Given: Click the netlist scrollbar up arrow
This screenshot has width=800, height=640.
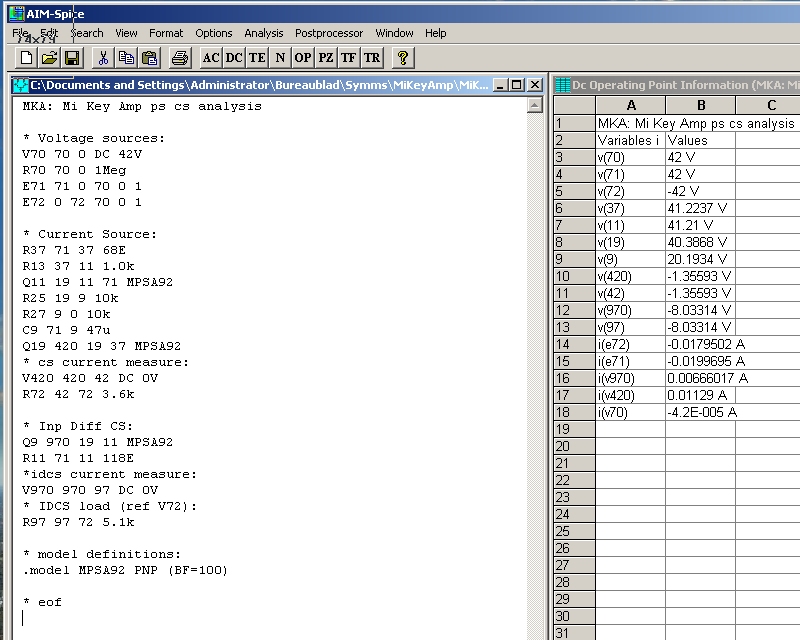Looking at the screenshot, I should coord(534,106).
